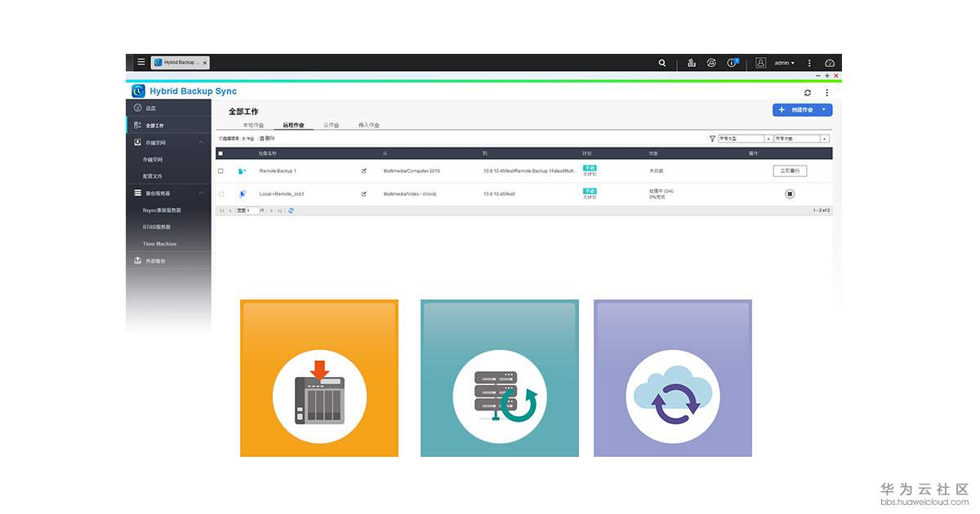Switch to the cloud jobs tab
980x514 pixels.
[x=331, y=125]
